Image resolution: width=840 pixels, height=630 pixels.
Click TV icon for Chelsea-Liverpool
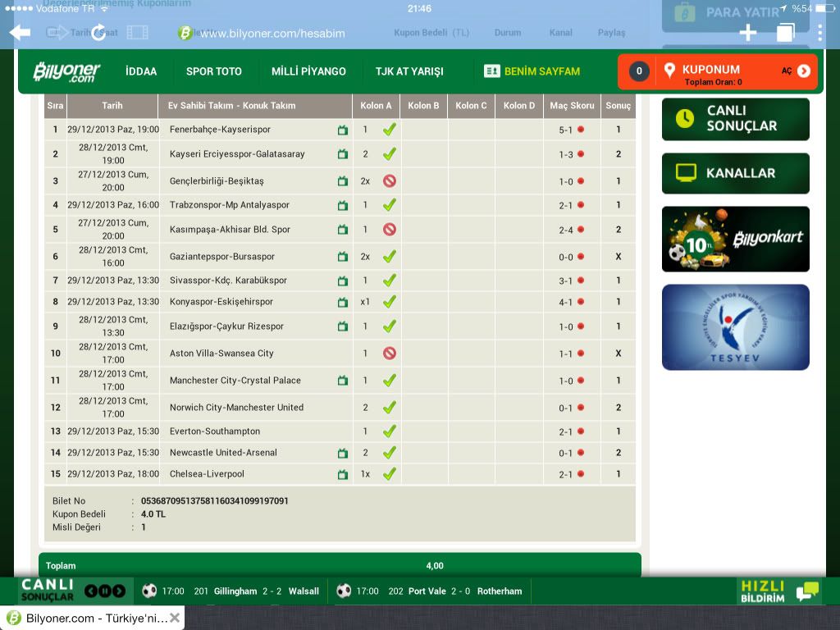point(343,475)
